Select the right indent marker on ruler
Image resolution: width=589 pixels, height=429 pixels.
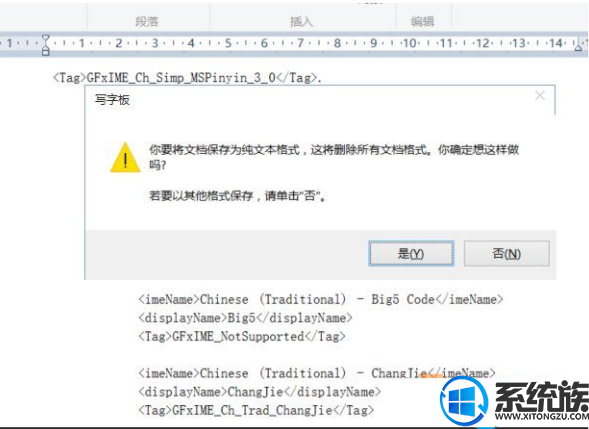point(579,45)
